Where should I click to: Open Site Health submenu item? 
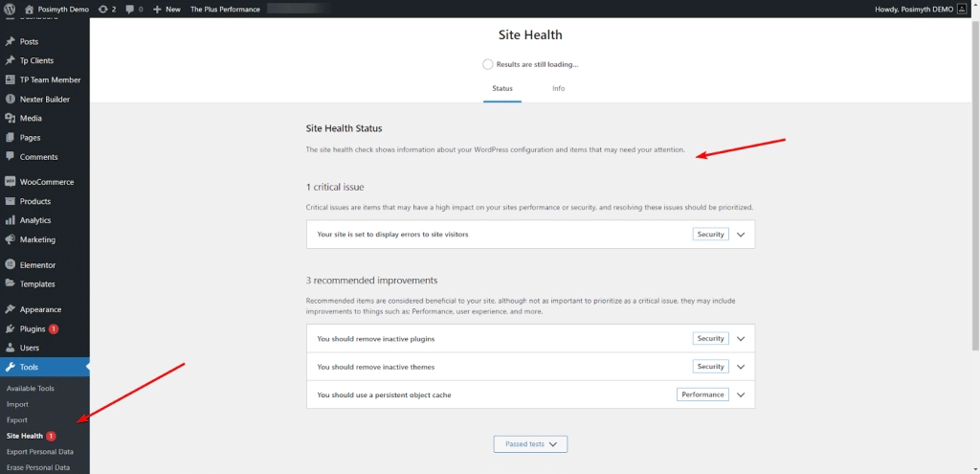point(24,436)
